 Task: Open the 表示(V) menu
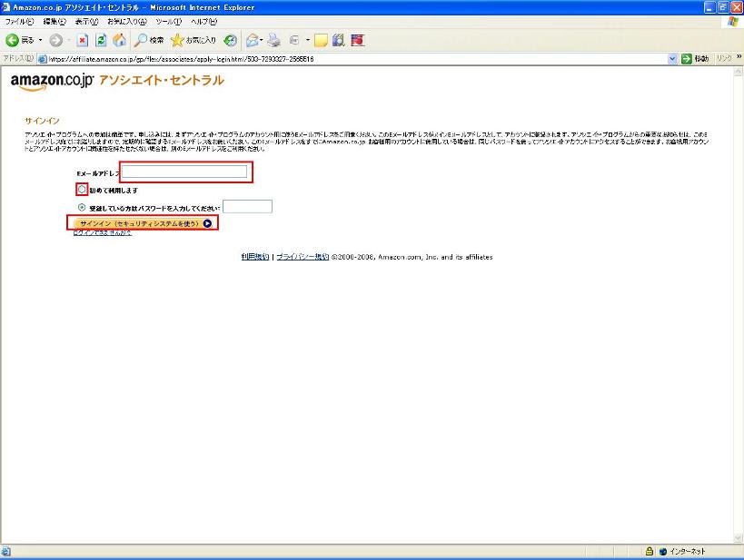tap(86, 22)
